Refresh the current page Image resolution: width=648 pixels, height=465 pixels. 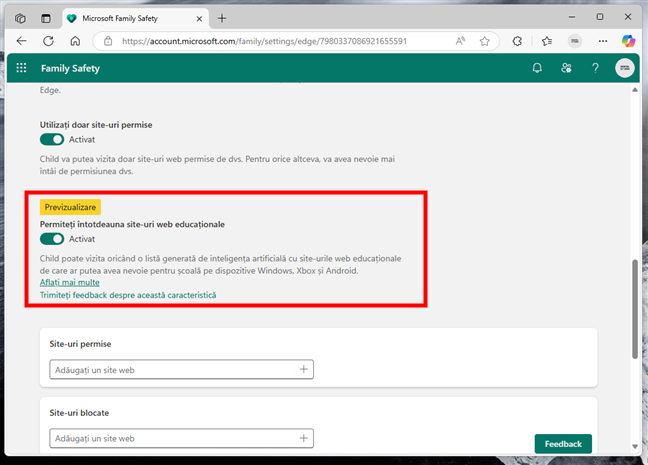coord(48,41)
